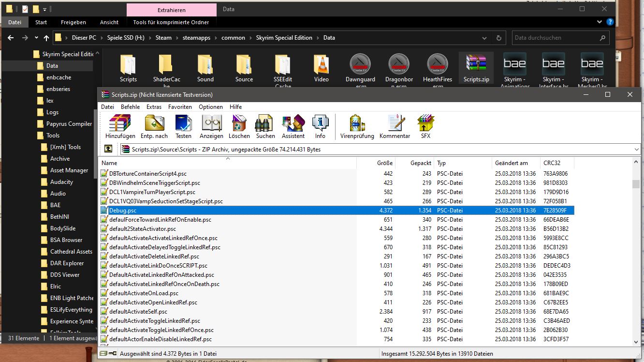
Task: Click the Anzeigen view icon
Action: tap(211, 127)
